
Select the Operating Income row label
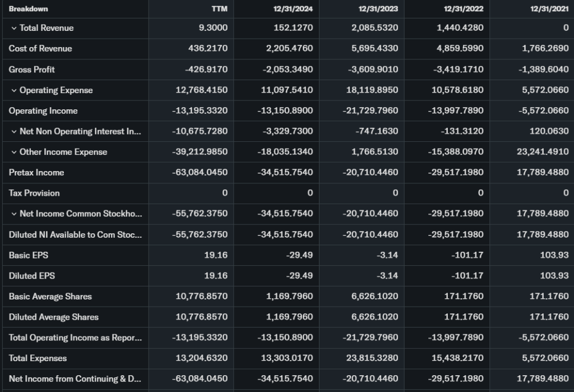(43, 111)
